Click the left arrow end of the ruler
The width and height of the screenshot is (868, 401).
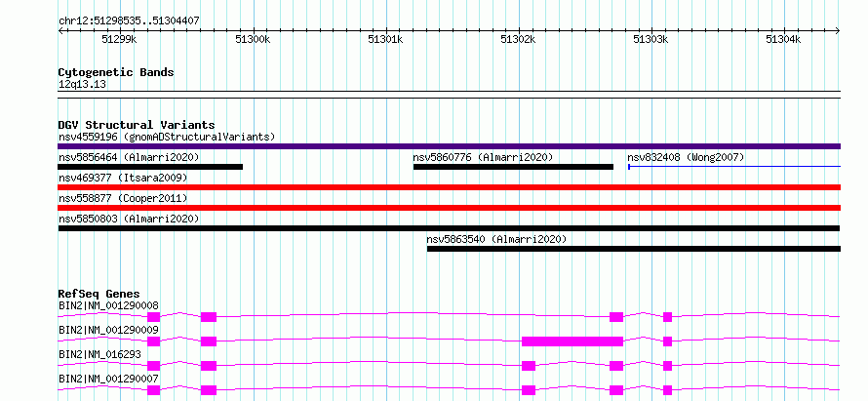click(60, 31)
